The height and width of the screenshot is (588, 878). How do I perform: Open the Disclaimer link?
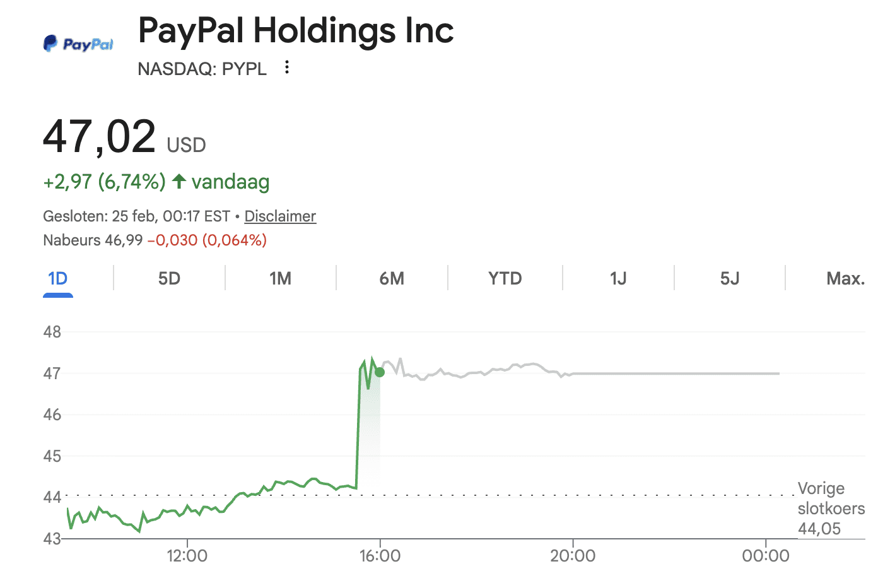280,216
